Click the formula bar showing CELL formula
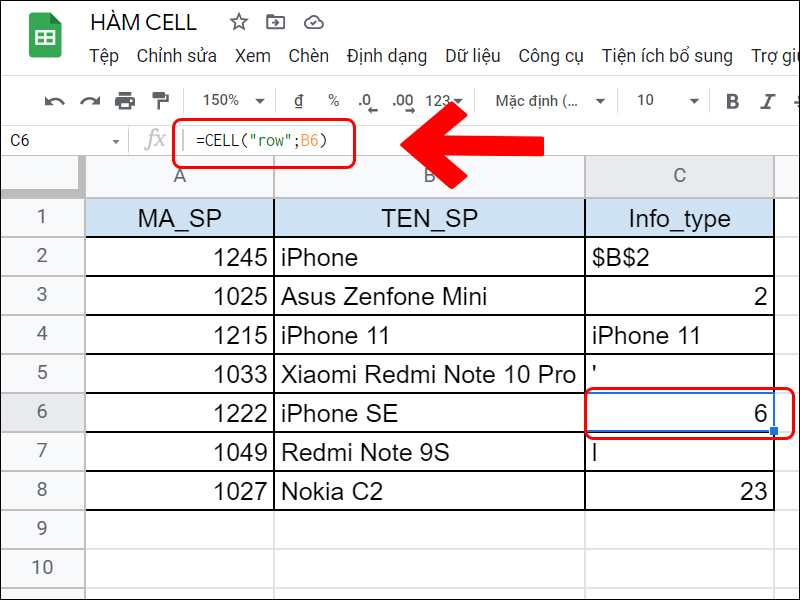800x600 pixels. coord(262,140)
